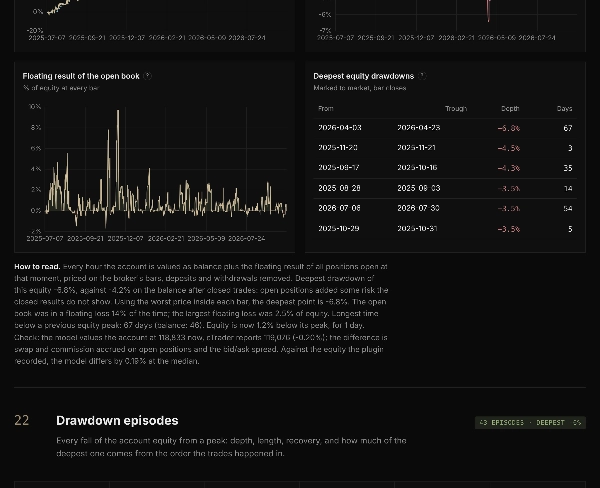Select trough date 2026-07-30
The height and width of the screenshot is (488, 600).
tap(418, 208)
